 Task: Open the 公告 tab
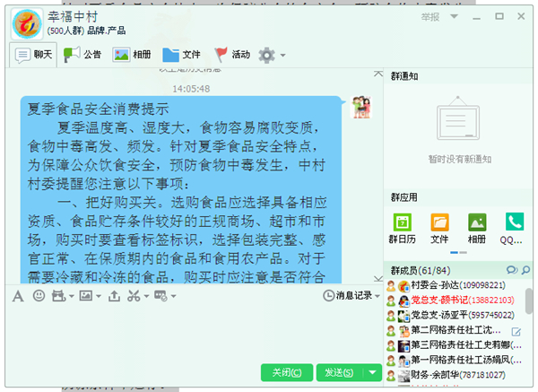coord(82,55)
